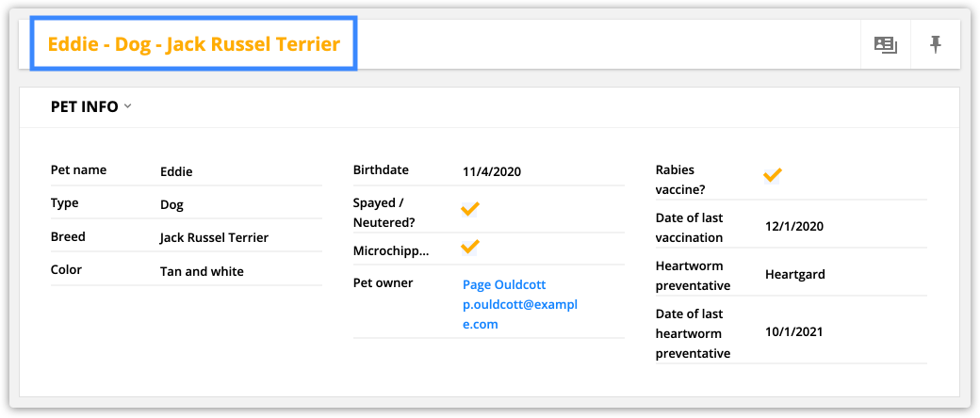Collapse the PET INFO section chevron
This screenshot has height=418, width=980.
(127, 106)
